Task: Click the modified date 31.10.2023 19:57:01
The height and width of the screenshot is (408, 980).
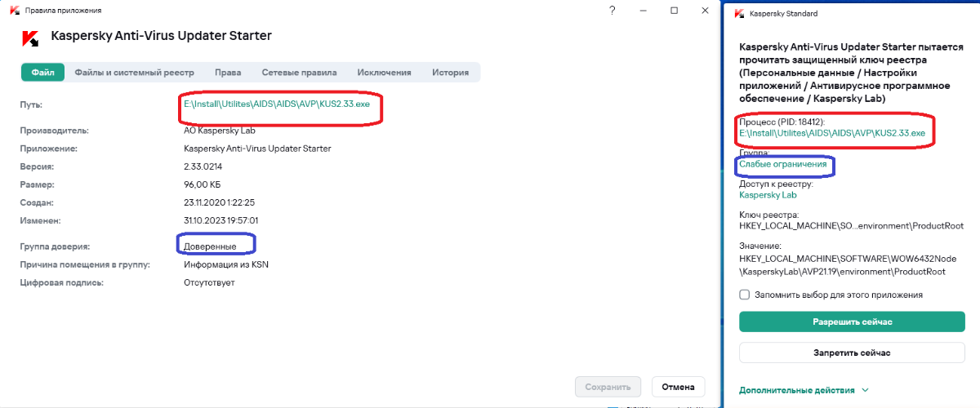Action: [x=221, y=220]
